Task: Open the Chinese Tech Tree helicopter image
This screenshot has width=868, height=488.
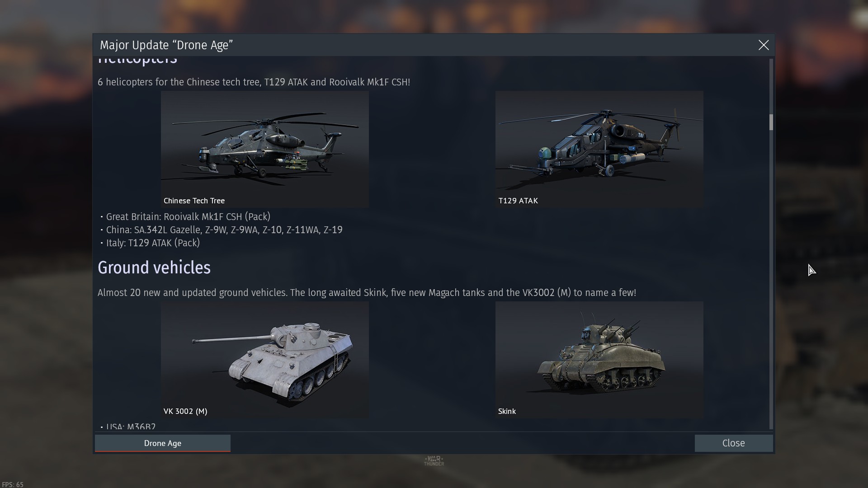Action: (x=265, y=149)
